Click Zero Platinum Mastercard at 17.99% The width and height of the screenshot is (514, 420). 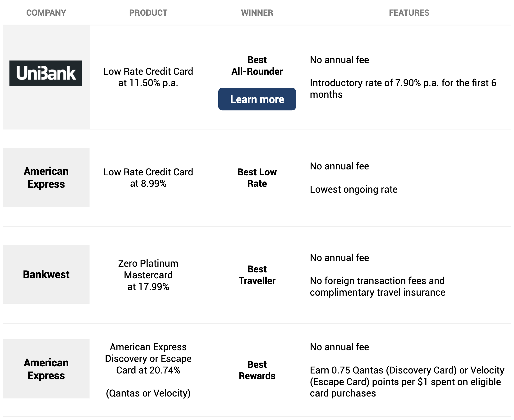tap(148, 275)
